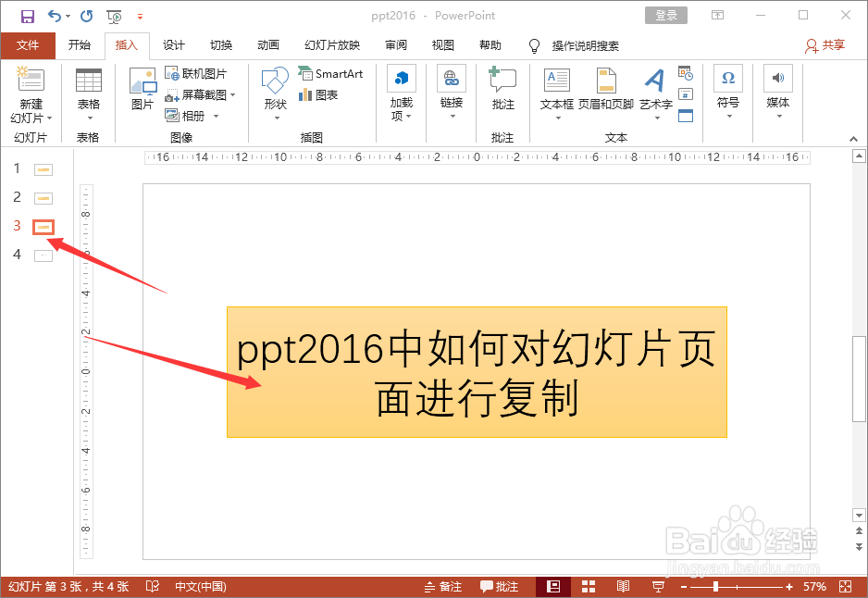The width and height of the screenshot is (868, 598).
Task: Select slide 3 thumbnail
Action: [43, 227]
